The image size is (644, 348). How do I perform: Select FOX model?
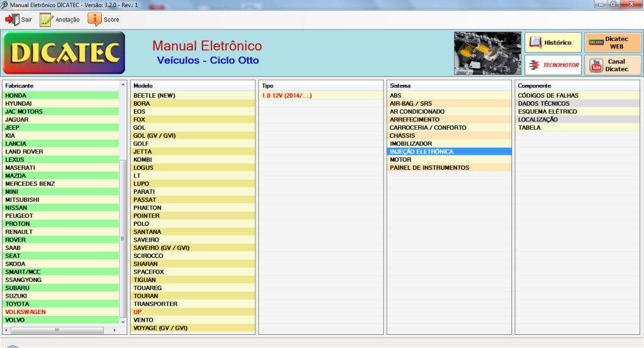click(x=192, y=120)
